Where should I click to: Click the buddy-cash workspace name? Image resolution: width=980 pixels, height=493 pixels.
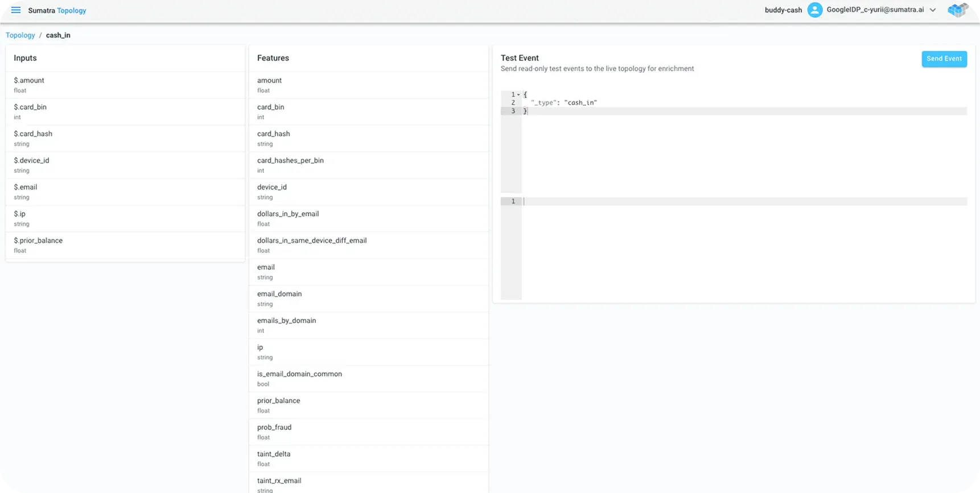783,10
